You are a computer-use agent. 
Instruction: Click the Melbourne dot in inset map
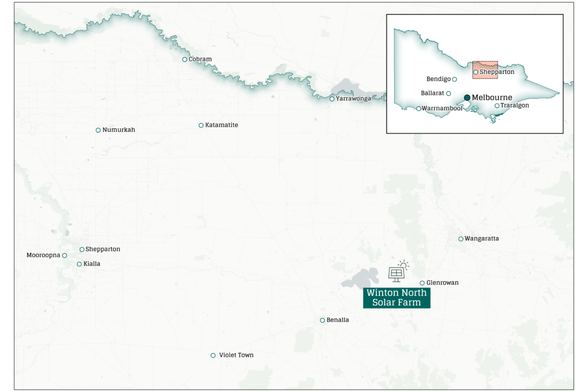point(467,98)
